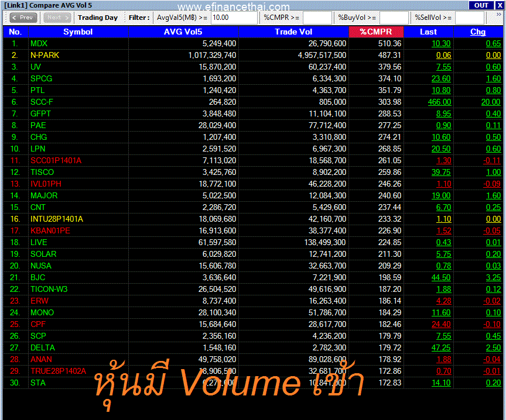Sort by the Last column header
Viewport: 506px width, 420px height.
[x=428, y=32]
